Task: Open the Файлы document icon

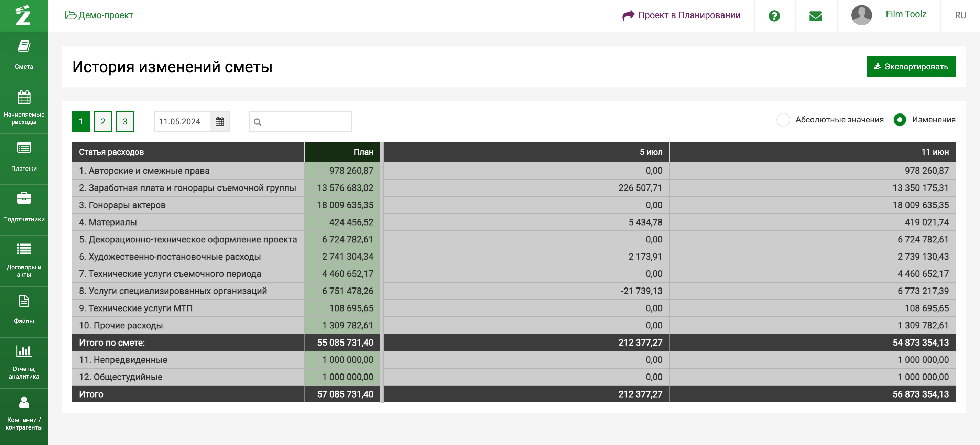Action: 24,301
